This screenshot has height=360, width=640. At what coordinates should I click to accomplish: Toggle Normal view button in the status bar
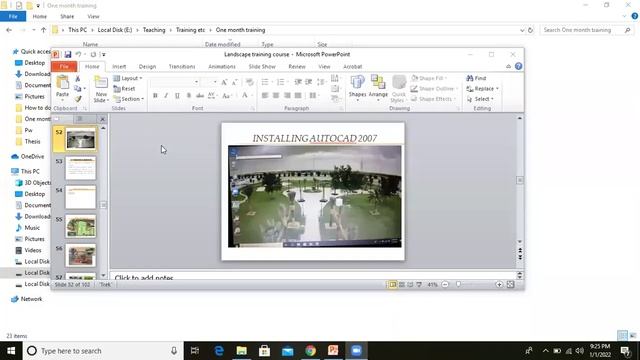click(x=393, y=284)
